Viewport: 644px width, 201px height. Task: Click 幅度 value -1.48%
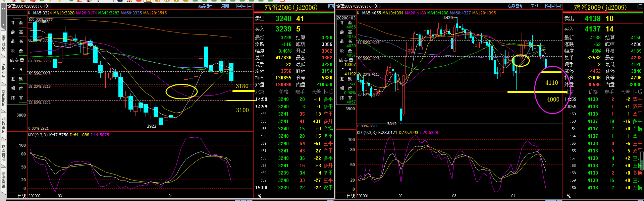[593, 51]
